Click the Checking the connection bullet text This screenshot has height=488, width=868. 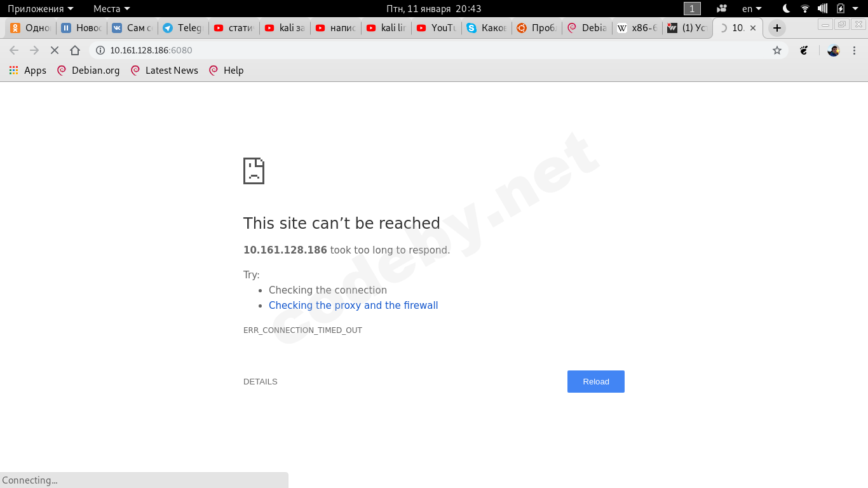(x=328, y=290)
